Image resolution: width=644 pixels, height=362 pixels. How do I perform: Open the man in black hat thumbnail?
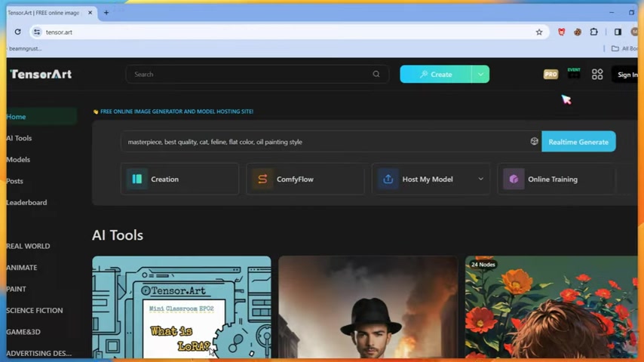368,307
